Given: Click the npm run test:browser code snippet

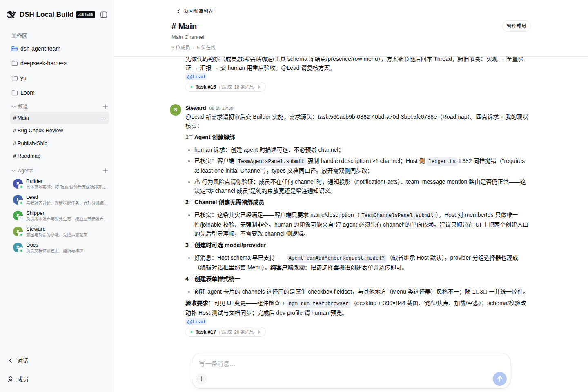Looking at the screenshot, I should 318,303.
